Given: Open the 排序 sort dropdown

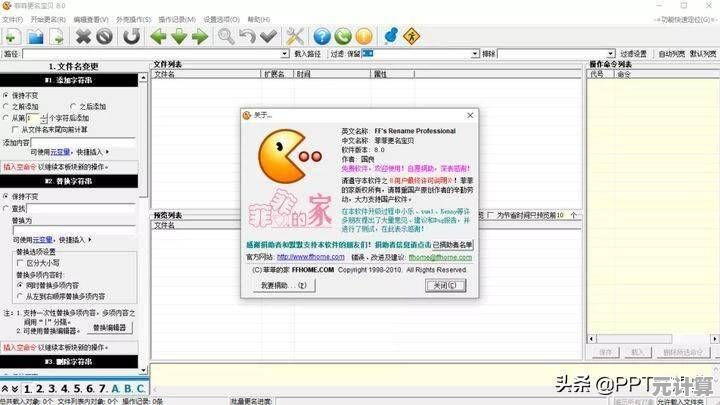Looking at the screenshot, I should (609, 53).
